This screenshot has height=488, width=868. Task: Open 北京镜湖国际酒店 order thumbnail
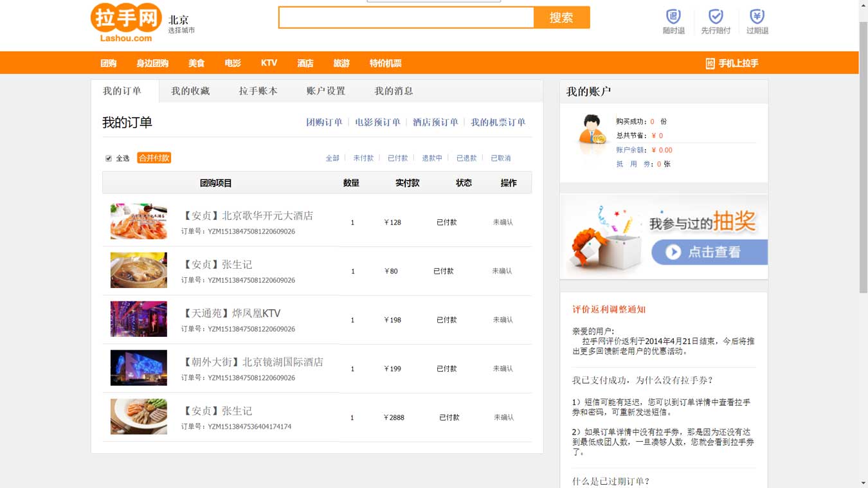pyautogui.click(x=139, y=368)
